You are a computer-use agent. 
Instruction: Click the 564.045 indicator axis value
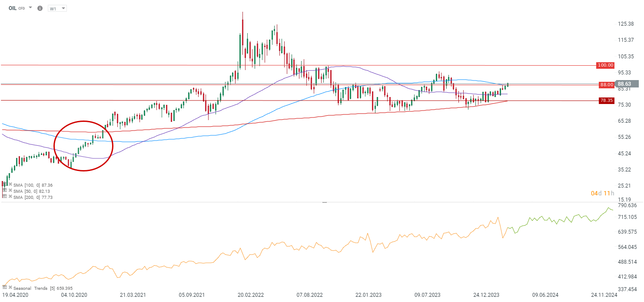click(x=627, y=247)
